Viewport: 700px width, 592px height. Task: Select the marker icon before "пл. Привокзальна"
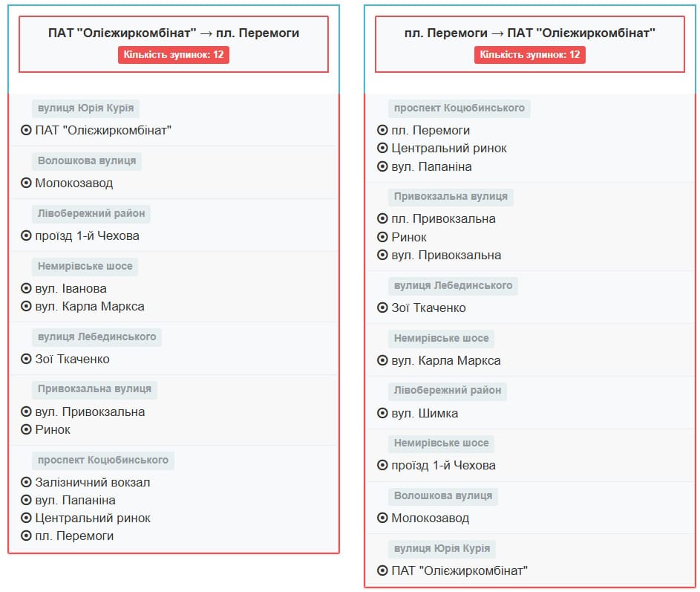tap(382, 218)
